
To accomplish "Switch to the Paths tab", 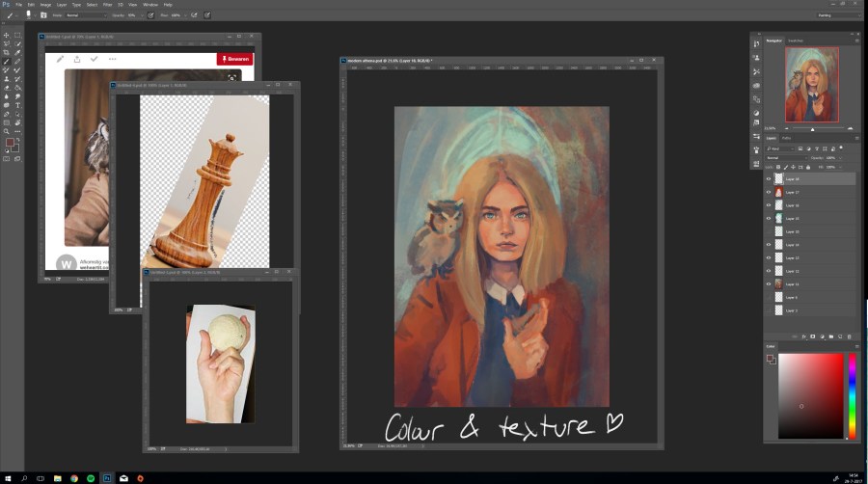I will coord(786,138).
